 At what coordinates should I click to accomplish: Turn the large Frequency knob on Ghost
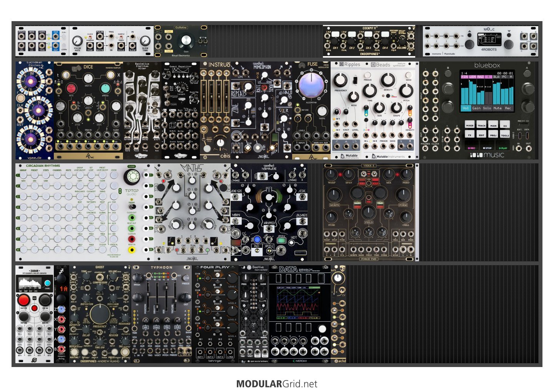100,314
